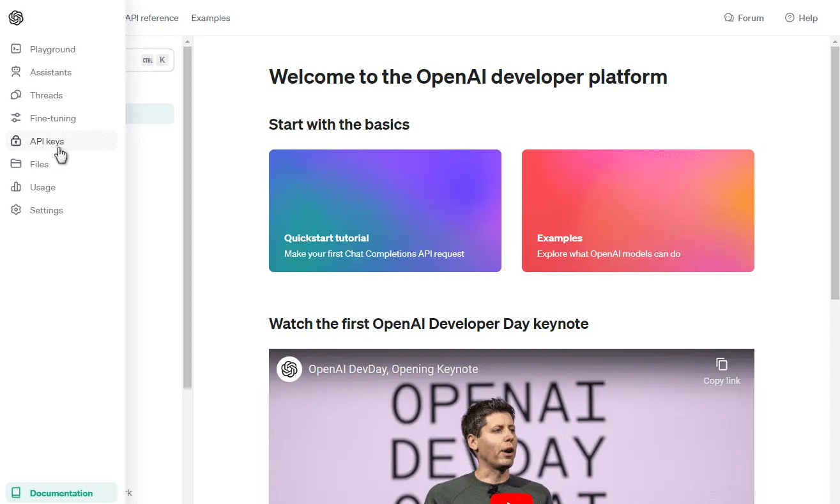
Task: Click the Help question mark icon
Action: point(790,18)
